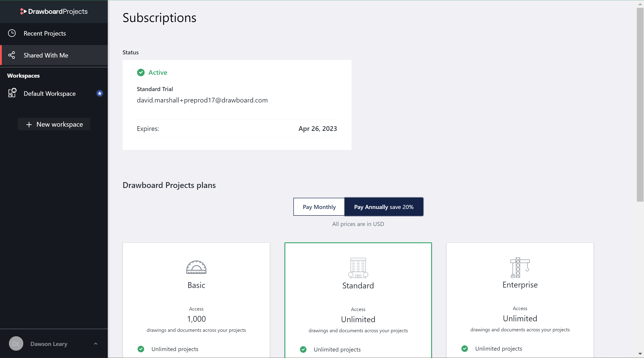Click the scrollbar up arrow
644x358 pixels.
(x=640, y=4)
